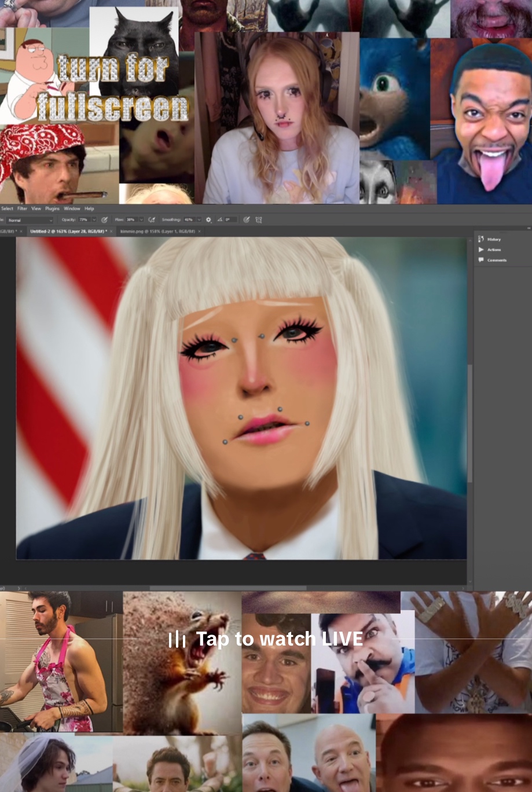Switch to the kimmie.png document tab
The width and height of the screenshot is (532, 792).
156,231
